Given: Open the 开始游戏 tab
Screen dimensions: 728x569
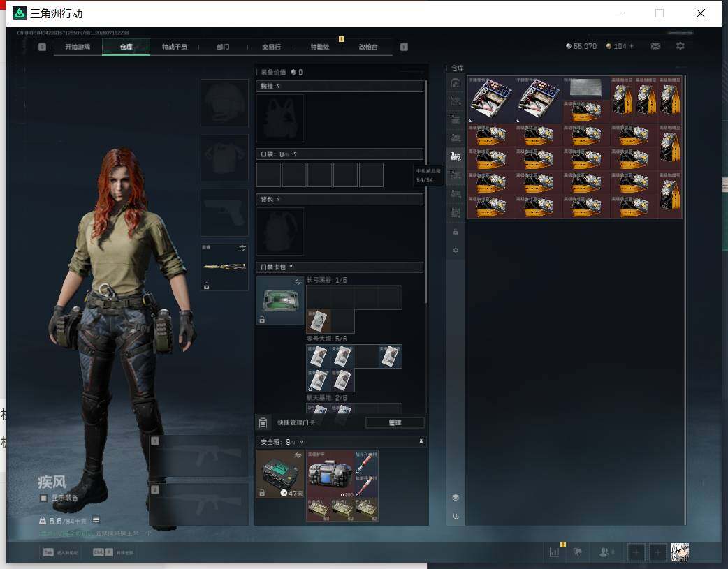Looking at the screenshot, I should coord(78,47).
